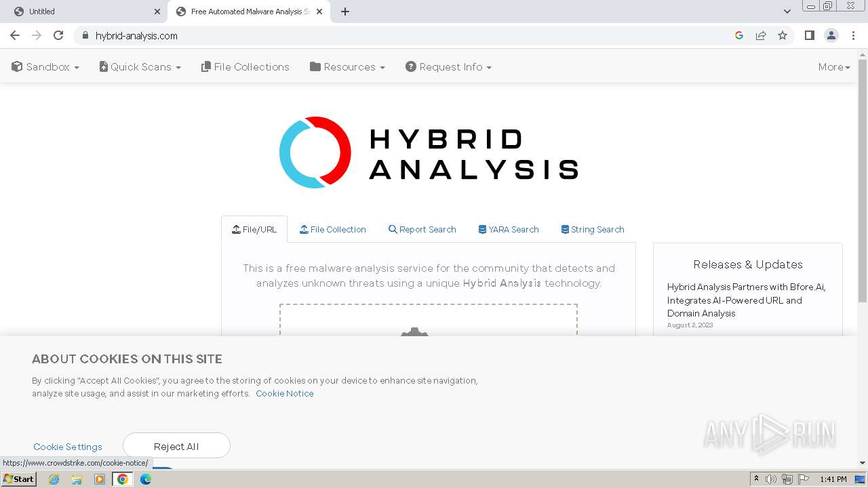Close the Free Automated Malware Analysis tab
This screenshot has width=868, height=488.
tap(319, 12)
